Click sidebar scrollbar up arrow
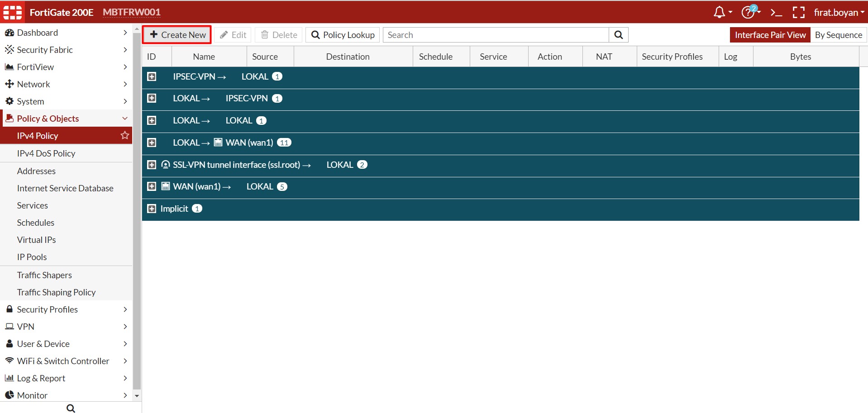 [137, 29]
